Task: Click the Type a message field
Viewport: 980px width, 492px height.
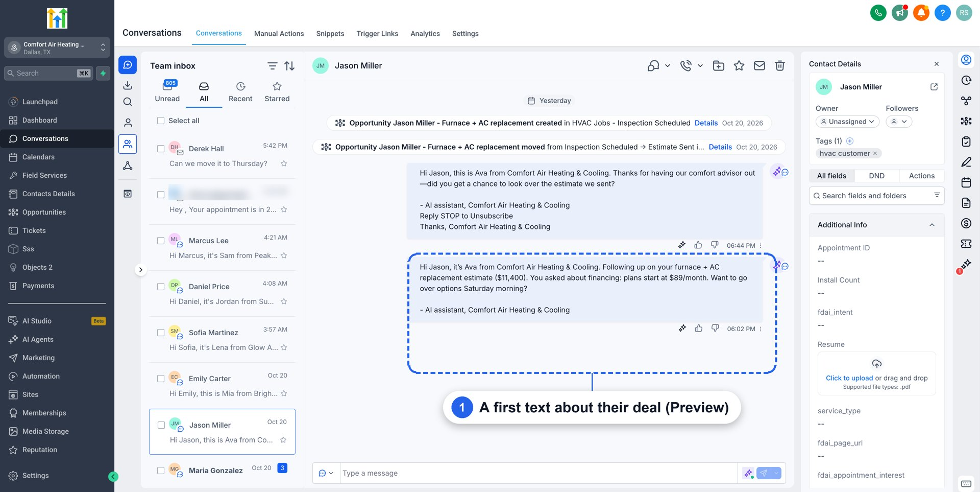Action: [538, 473]
